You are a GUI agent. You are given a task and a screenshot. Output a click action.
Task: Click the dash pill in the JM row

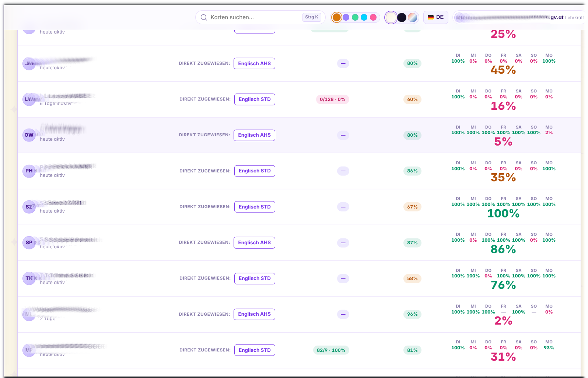pyautogui.click(x=343, y=63)
